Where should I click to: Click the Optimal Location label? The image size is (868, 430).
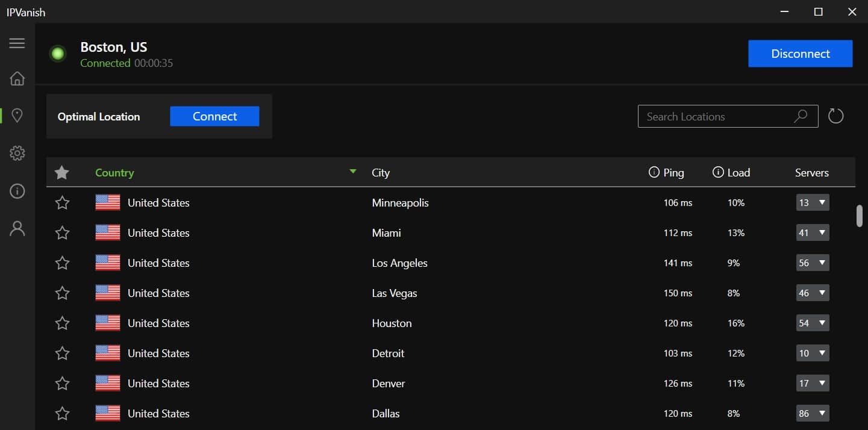[99, 117]
